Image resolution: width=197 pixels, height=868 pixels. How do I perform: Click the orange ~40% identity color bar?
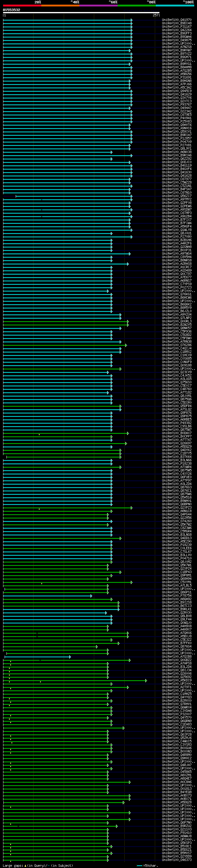[61, 6]
